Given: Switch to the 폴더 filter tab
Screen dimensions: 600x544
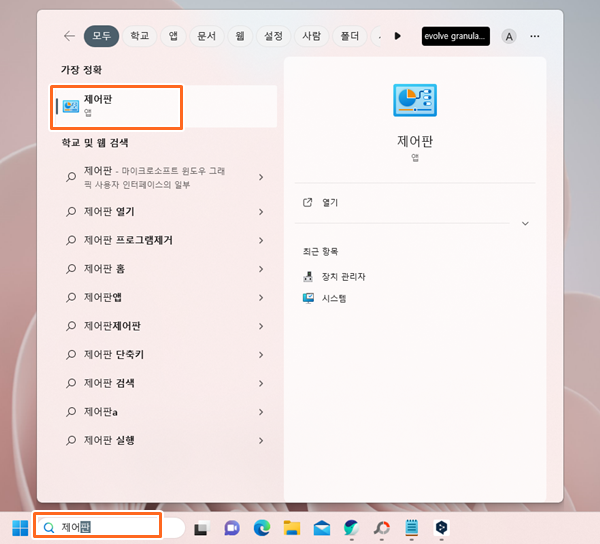Looking at the screenshot, I should (350, 36).
